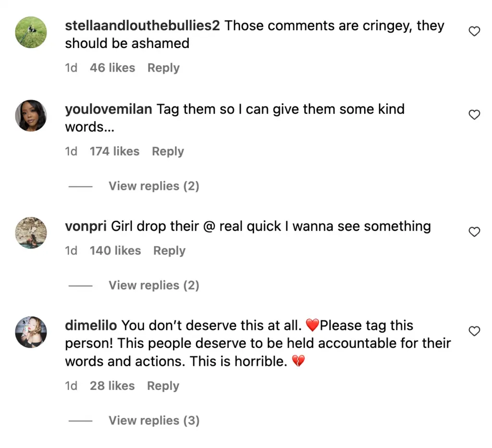Go to vonpri's profile via username
The width and height of the screenshot is (492, 448).
[86, 226]
